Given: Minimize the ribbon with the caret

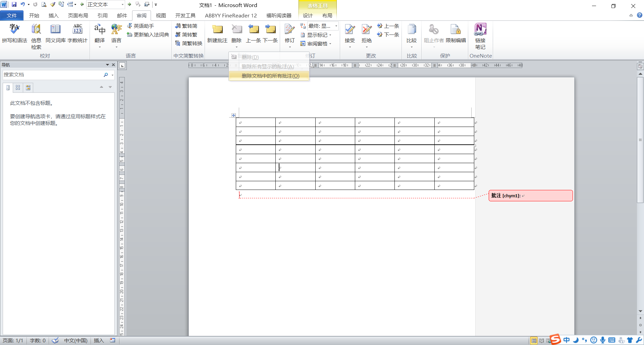Looking at the screenshot, I should click(631, 15).
